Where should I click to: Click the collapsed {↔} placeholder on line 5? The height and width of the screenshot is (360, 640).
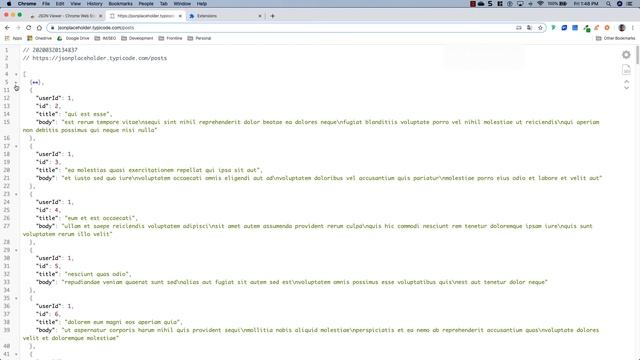coord(36,82)
